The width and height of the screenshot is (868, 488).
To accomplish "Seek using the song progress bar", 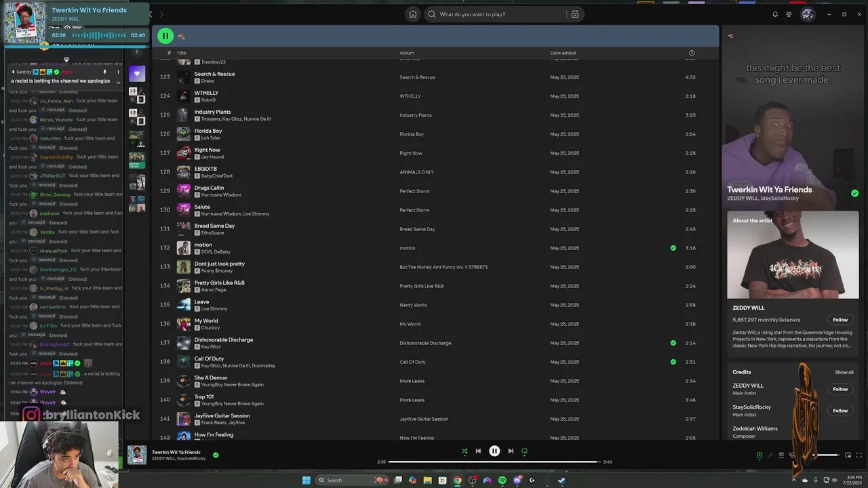I will (494, 462).
